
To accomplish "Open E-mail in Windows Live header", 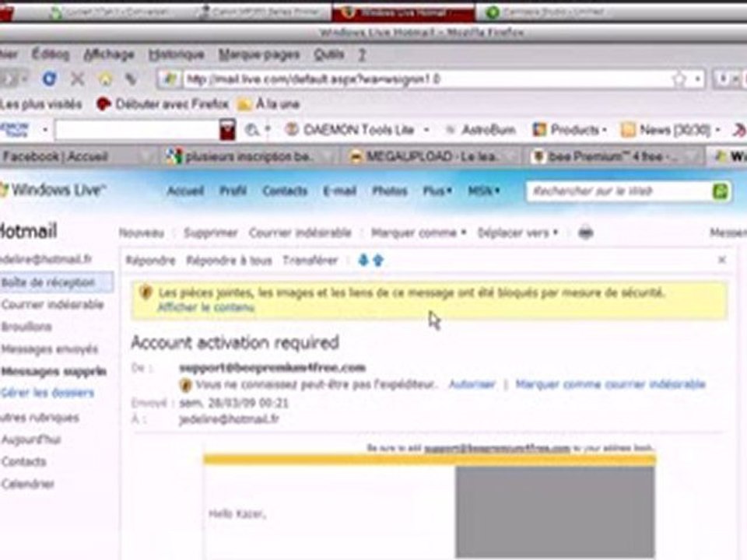I will pos(340,191).
